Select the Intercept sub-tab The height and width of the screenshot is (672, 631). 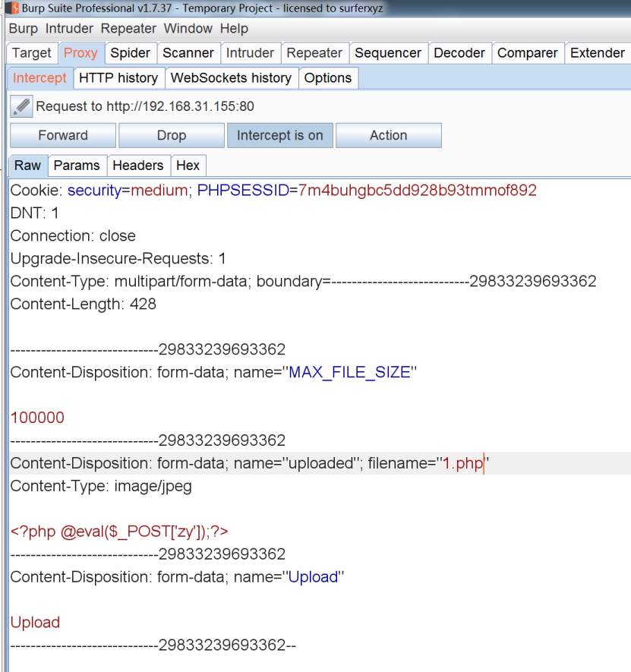pos(39,78)
